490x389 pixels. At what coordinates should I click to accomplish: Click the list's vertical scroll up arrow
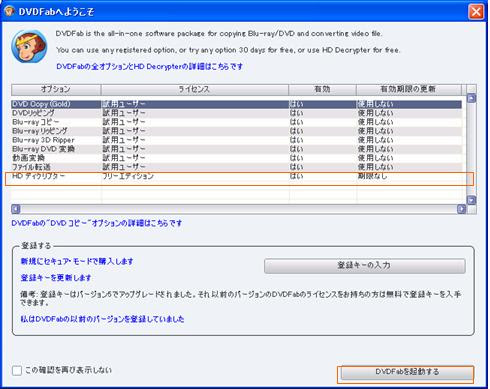[471, 98]
